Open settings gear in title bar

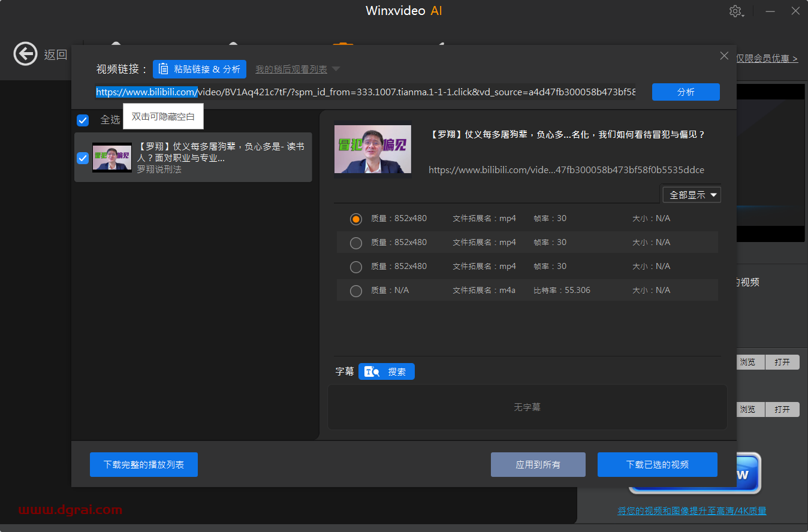pyautogui.click(x=735, y=11)
